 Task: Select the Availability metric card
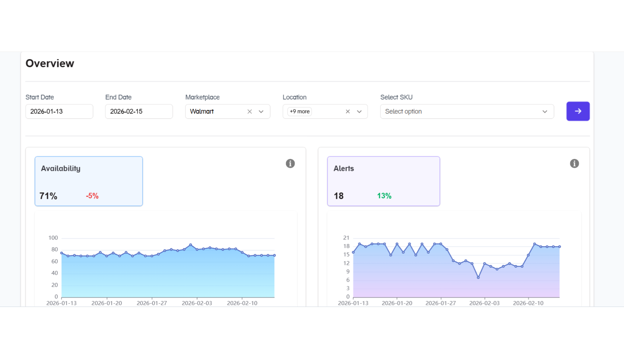(88, 181)
